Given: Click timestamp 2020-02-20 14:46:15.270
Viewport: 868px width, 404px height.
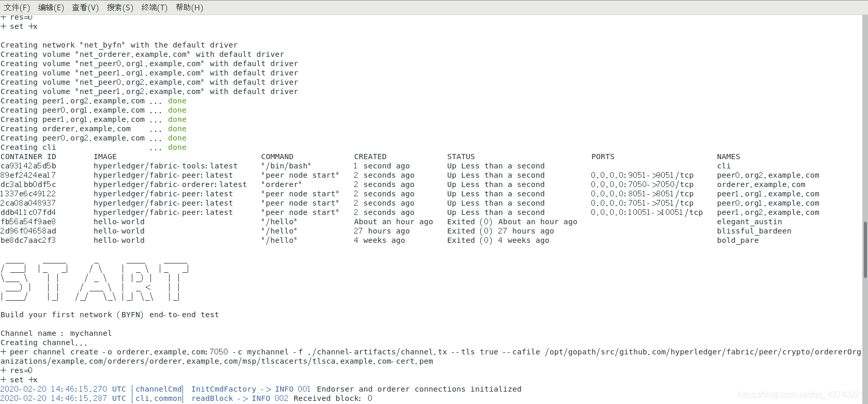Looking at the screenshot, I should pos(54,389).
